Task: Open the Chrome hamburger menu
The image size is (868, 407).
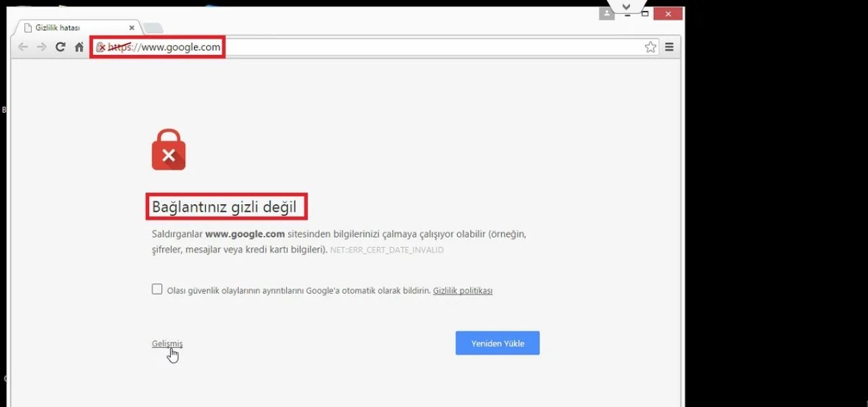Action: pos(669,47)
